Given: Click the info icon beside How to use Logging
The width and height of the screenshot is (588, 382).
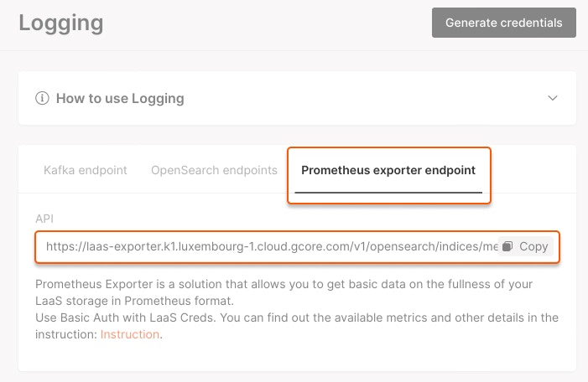Looking at the screenshot, I should pyautogui.click(x=42, y=98).
